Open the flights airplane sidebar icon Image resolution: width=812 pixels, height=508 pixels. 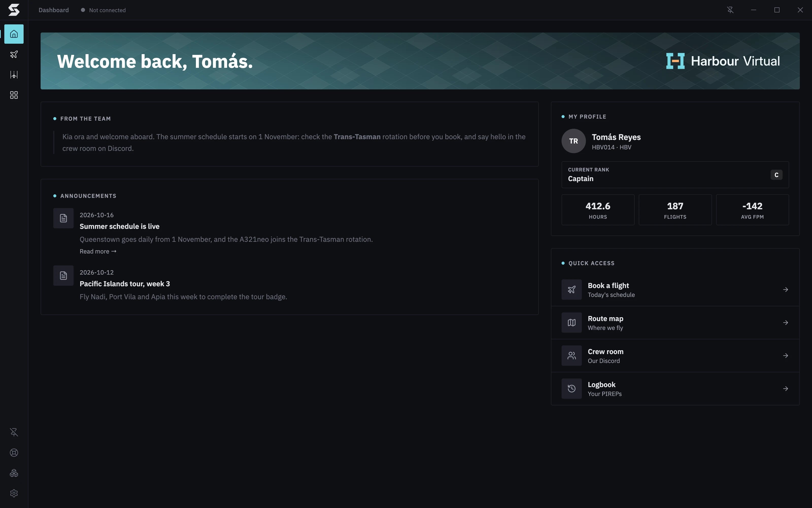(14, 54)
